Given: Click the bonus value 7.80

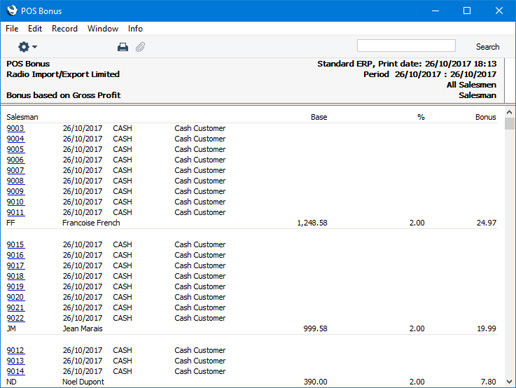Looking at the screenshot, I should [488, 382].
